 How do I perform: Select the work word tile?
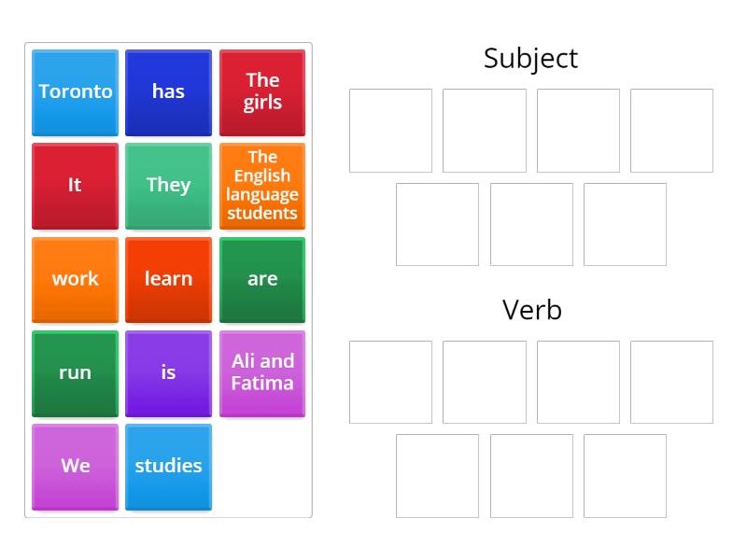[x=75, y=279]
